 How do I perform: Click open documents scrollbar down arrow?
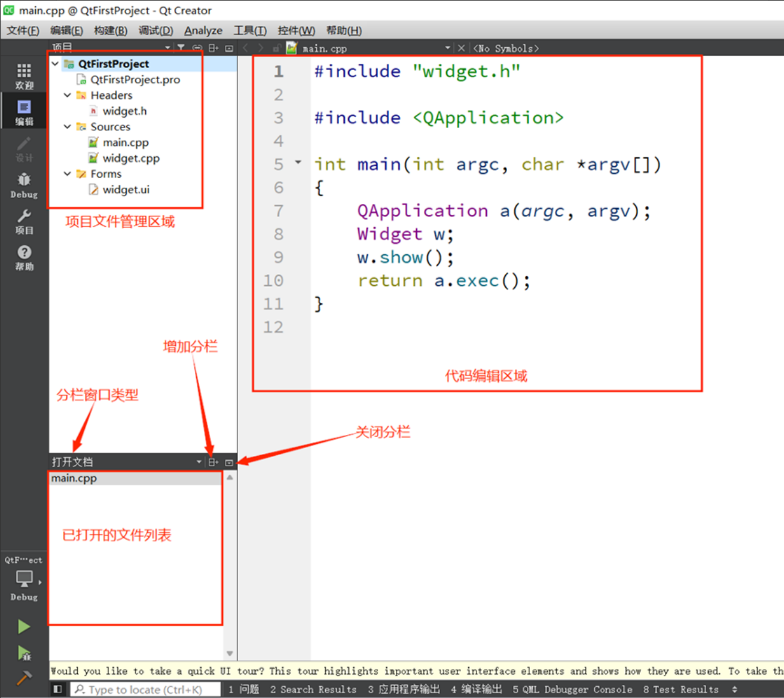(230, 654)
